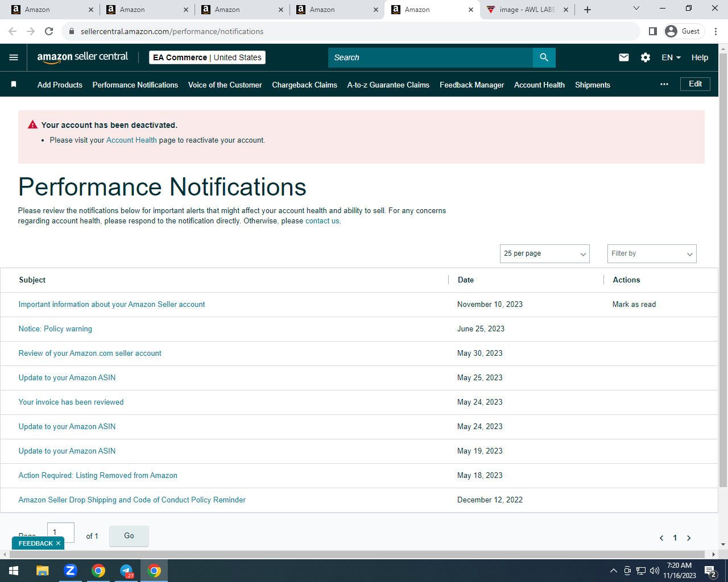The width and height of the screenshot is (728, 582).
Task: Click the FEEDBACK button
Action: pos(35,543)
